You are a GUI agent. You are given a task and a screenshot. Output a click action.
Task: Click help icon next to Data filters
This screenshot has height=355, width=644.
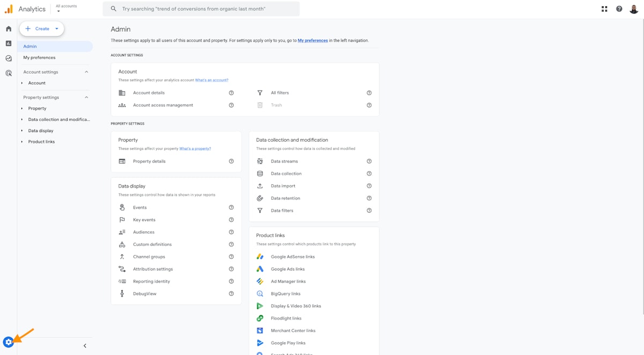point(369,211)
